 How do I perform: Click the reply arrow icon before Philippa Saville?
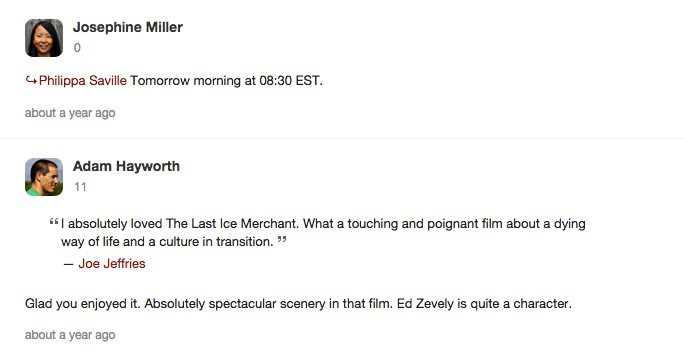31,80
